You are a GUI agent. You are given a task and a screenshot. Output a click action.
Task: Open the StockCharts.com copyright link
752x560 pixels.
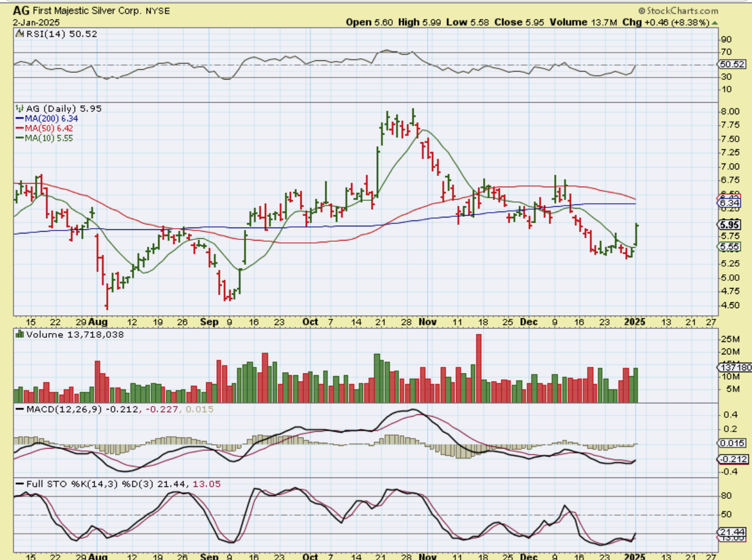(x=678, y=11)
